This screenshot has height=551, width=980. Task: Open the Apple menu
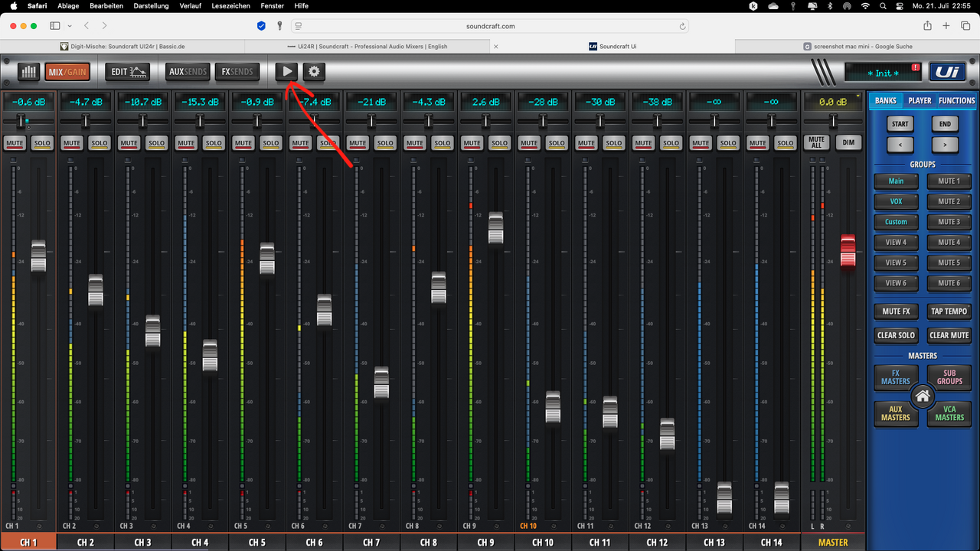pyautogui.click(x=13, y=5)
